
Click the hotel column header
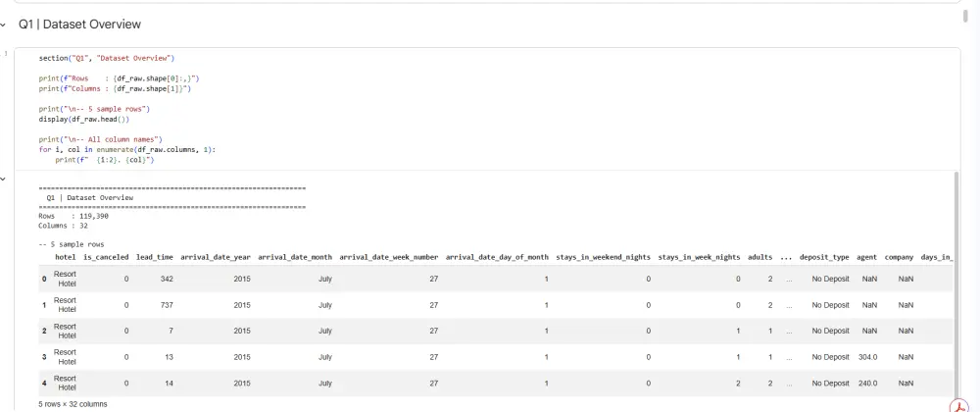coord(66,257)
